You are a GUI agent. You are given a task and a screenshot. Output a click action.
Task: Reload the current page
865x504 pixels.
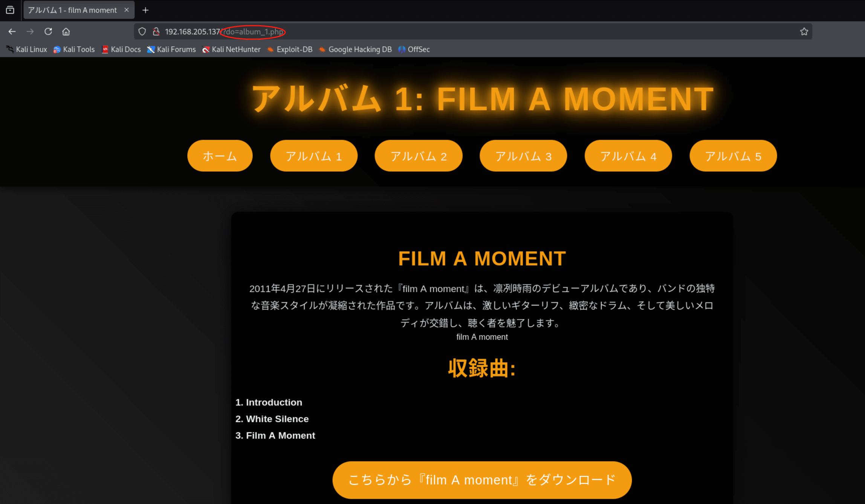[48, 32]
